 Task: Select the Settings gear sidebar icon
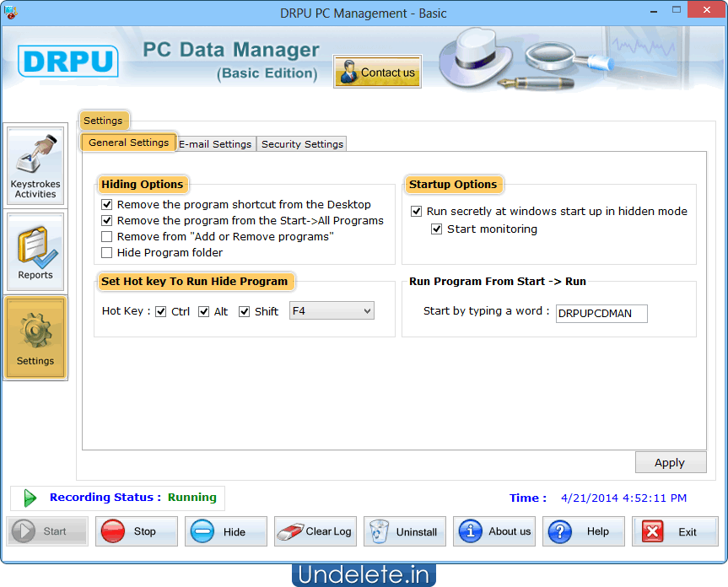click(x=35, y=338)
